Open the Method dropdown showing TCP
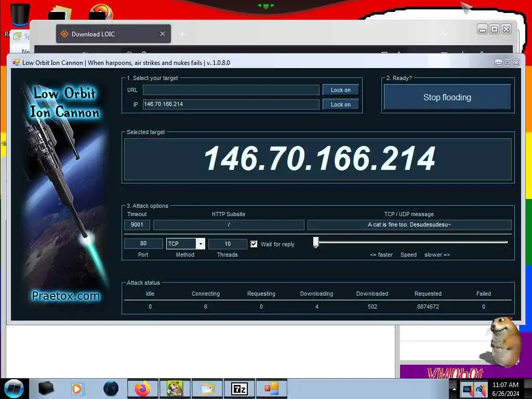532x399 pixels. pyautogui.click(x=185, y=244)
